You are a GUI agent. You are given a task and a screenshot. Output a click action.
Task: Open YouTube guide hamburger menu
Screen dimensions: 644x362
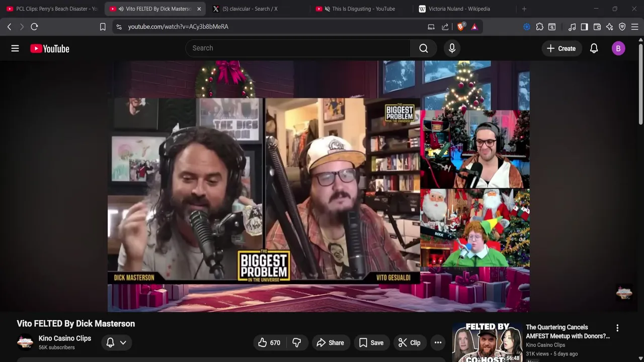[15, 48]
